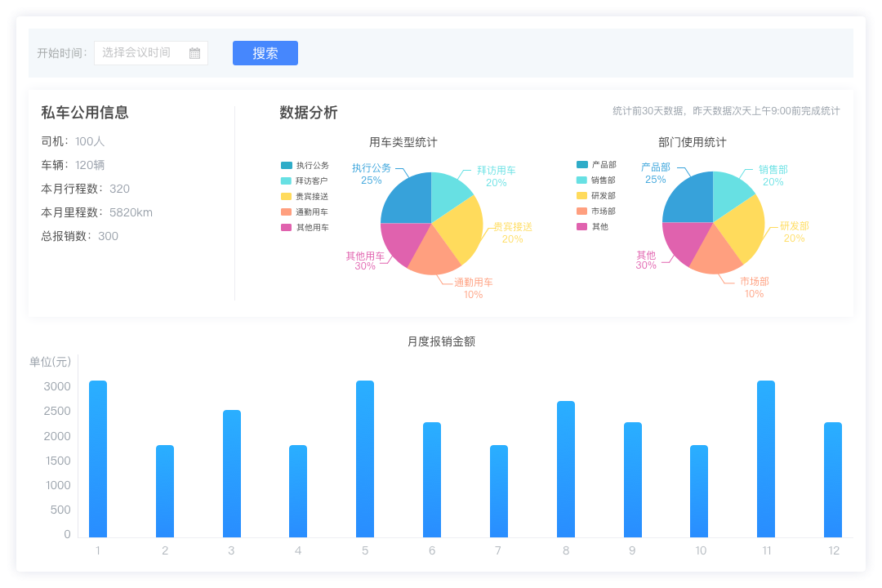The image size is (882, 588).
Task: Click the 产品部 25% pie label
Action: [x=655, y=173]
